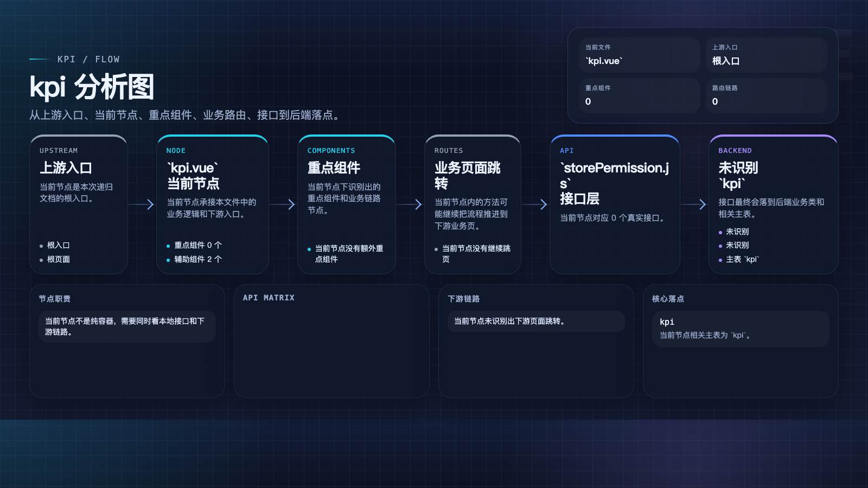Click the '当前节点未识别出下游页面跳转。' box
This screenshot has width=868, height=488.
[x=536, y=321]
